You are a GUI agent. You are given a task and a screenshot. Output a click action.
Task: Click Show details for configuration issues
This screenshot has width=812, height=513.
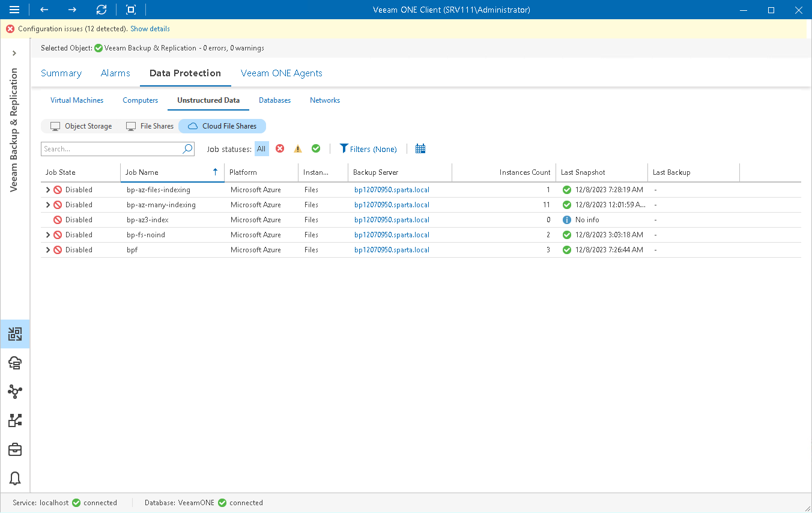(x=150, y=29)
